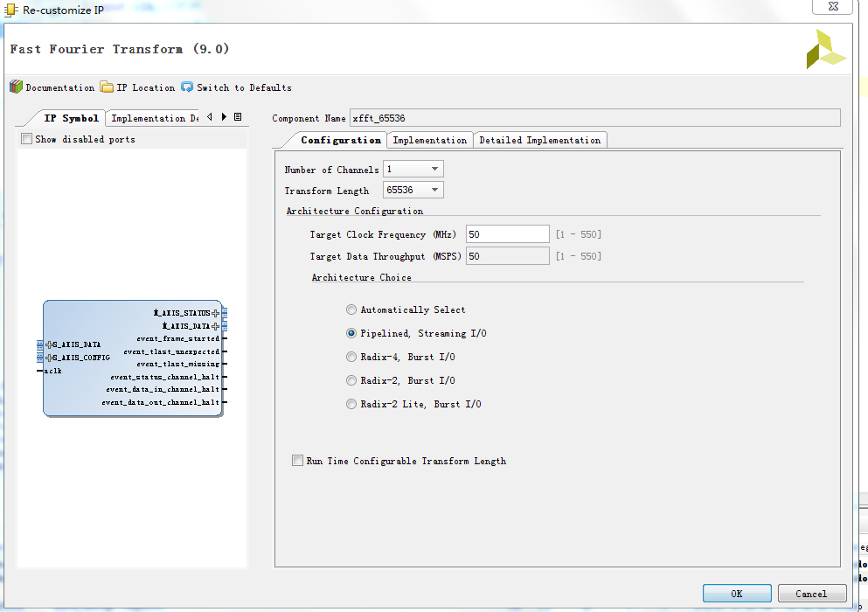
Task: Open the Transform Length dropdown
Action: (x=413, y=190)
